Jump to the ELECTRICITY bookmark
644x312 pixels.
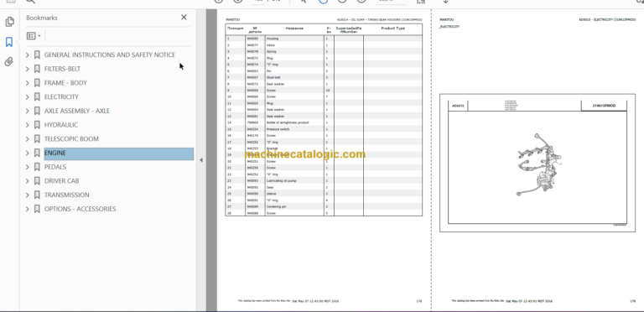[x=61, y=97]
